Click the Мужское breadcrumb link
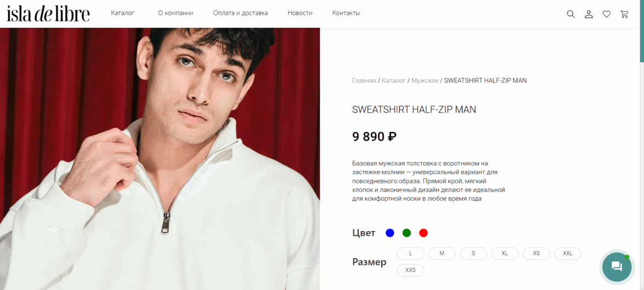 [424, 80]
